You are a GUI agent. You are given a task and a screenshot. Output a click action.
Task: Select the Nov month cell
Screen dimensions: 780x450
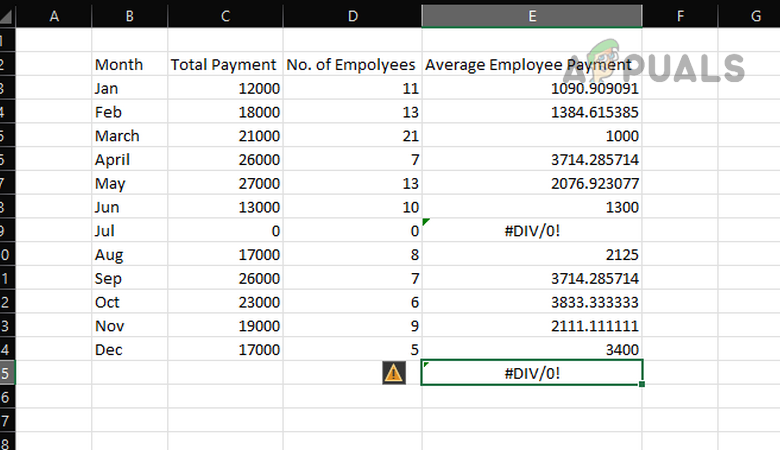click(x=130, y=326)
